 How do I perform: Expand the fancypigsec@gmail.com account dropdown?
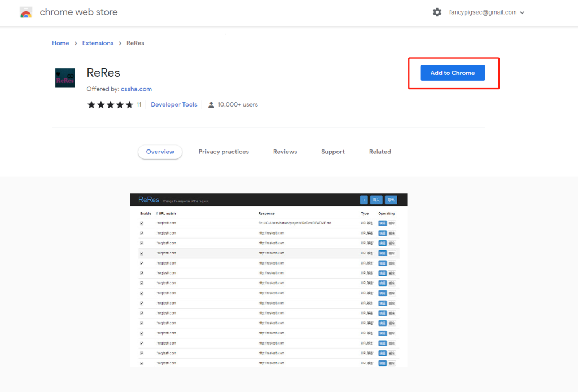tap(487, 12)
